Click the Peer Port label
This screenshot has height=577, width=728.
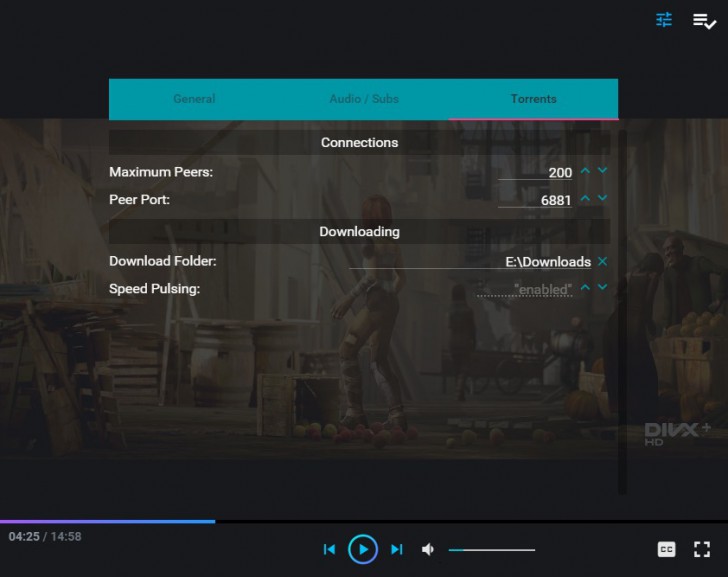click(x=139, y=200)
